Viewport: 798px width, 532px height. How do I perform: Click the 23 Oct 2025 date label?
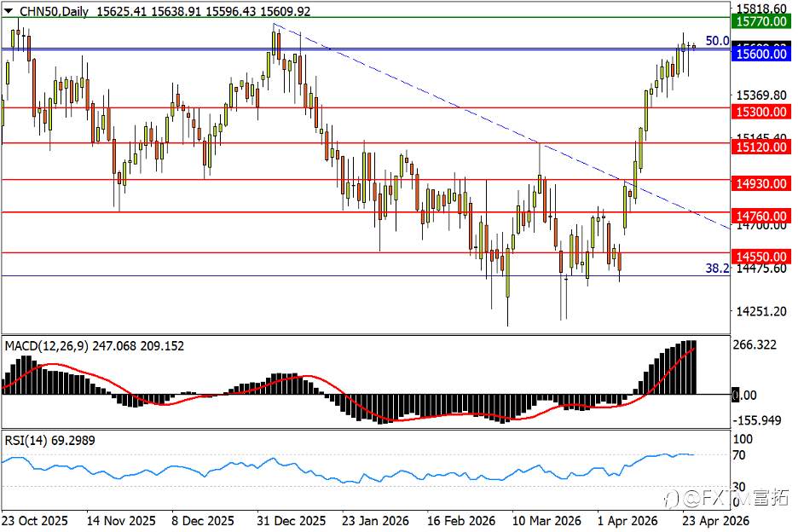34,521
